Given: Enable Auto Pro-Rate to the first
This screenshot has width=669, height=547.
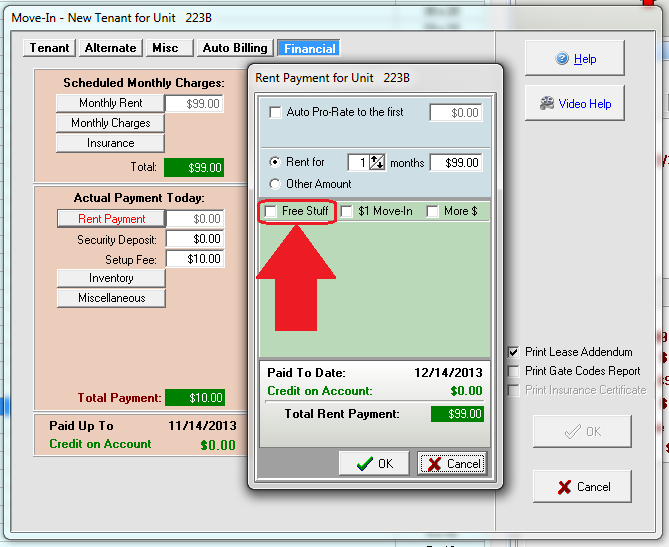Looking at the screenshot, I should (x=275, y=112).
